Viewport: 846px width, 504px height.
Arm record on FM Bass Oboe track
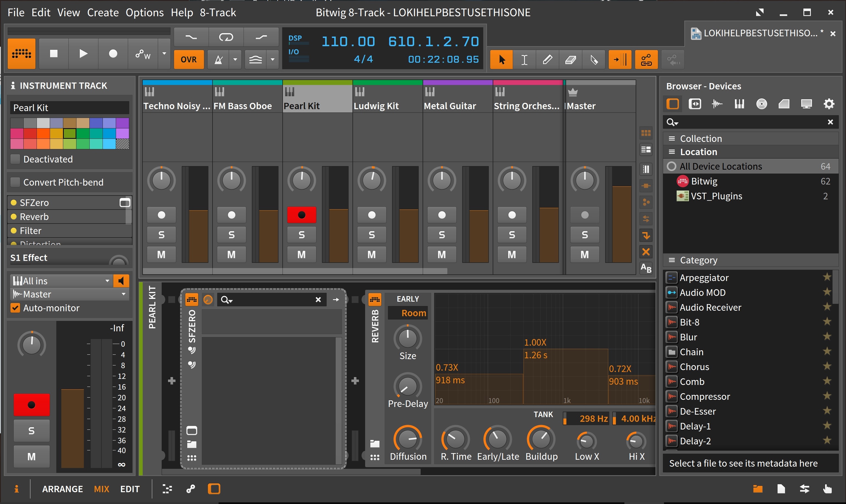click(x=232, y=215)
